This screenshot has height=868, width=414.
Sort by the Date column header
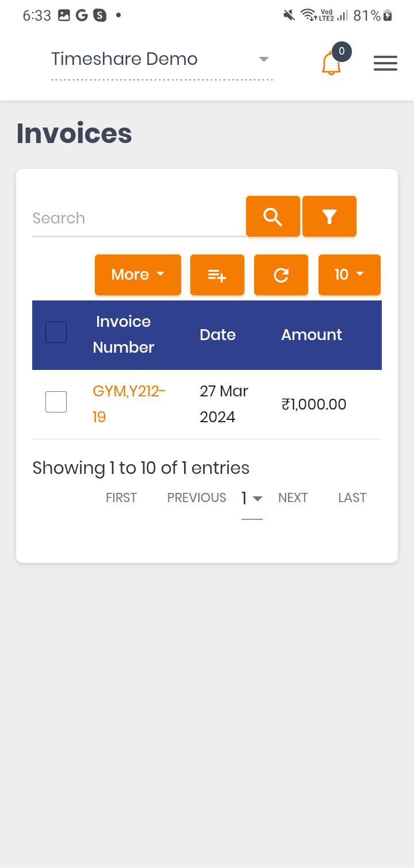[218, 335]
